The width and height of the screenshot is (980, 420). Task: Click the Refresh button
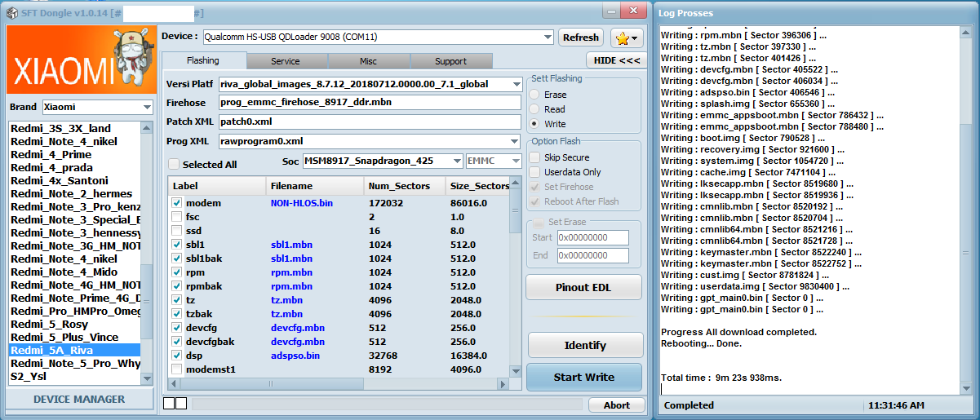point(581,37)
